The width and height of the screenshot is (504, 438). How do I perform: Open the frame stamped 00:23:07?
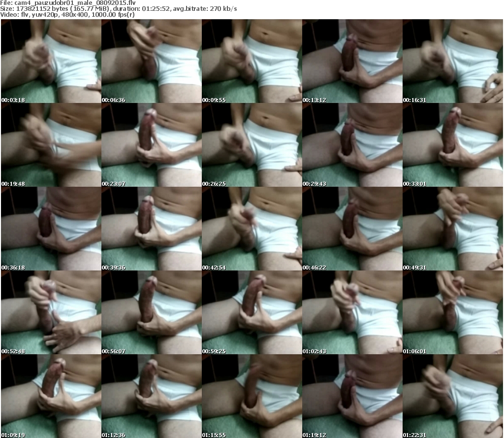(152, 145)
